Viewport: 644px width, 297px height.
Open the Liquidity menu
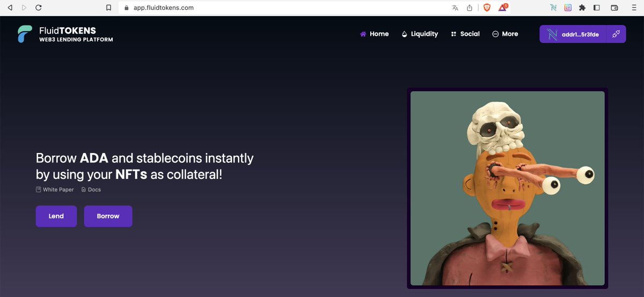click(x=420, y=34)
